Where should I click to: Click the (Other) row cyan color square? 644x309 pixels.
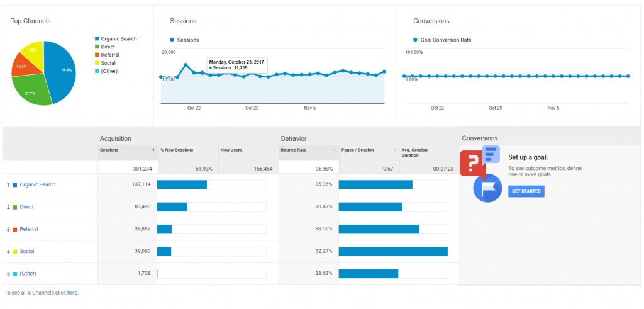tap(15, 274)
